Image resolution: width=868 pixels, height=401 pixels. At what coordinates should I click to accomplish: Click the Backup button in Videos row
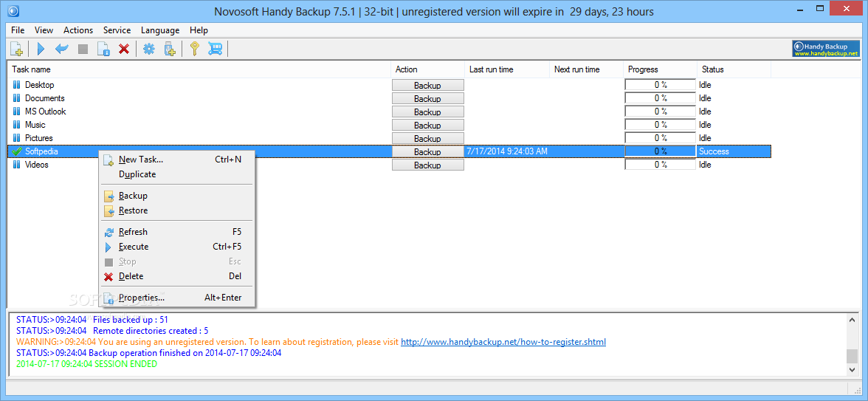[x=428, y=165]
